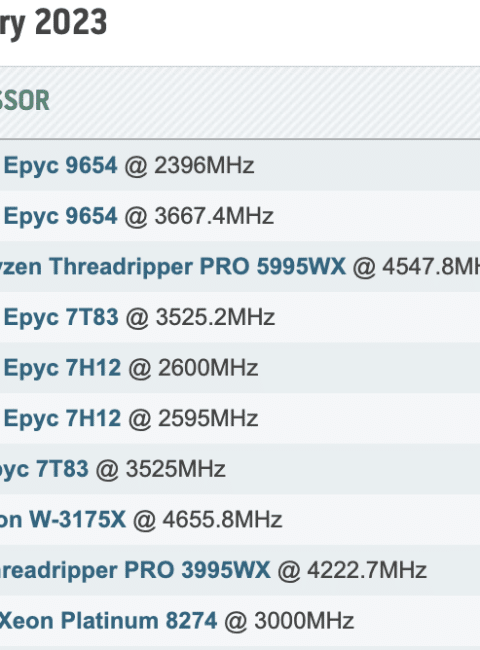Viewport: 480px width, 650px height.
Task: Open Epyc 7H12 link in the 2595MHz row
Action: [x=62, y=419]
